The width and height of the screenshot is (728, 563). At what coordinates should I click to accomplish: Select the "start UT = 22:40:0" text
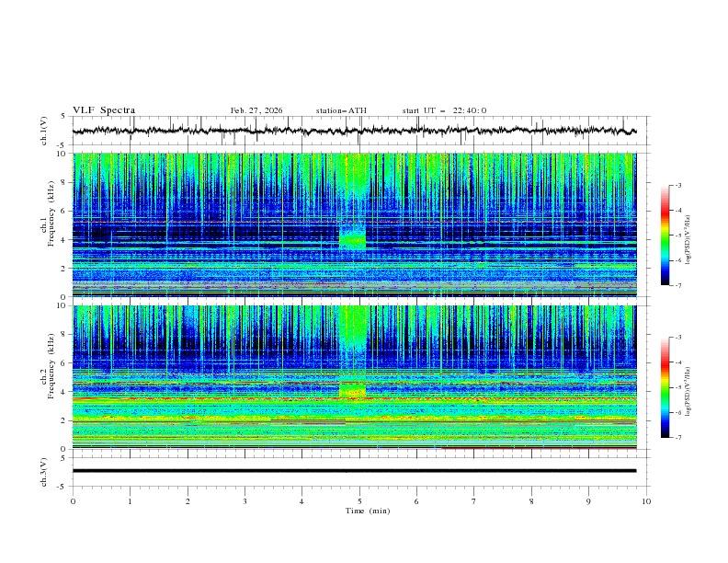[x=444, y=110]
